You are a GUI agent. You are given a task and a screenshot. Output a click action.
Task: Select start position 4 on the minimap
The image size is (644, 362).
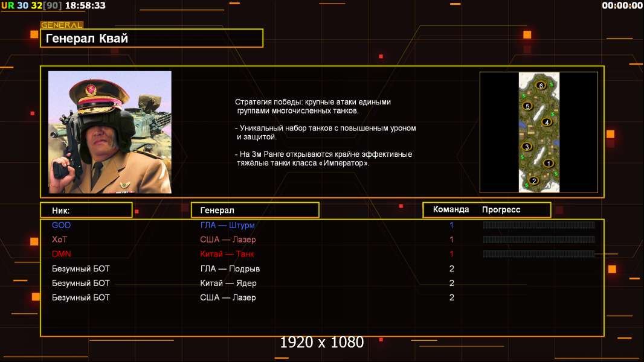pyautogui.click(x=547, y=122)
